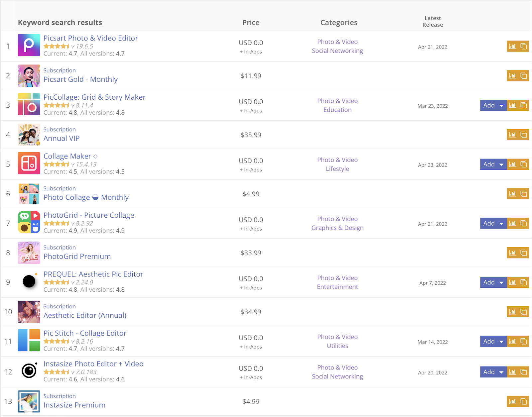Click PREQUEL black circle app icon
Viewport: 532px width, 417px height.
point(29,281)
